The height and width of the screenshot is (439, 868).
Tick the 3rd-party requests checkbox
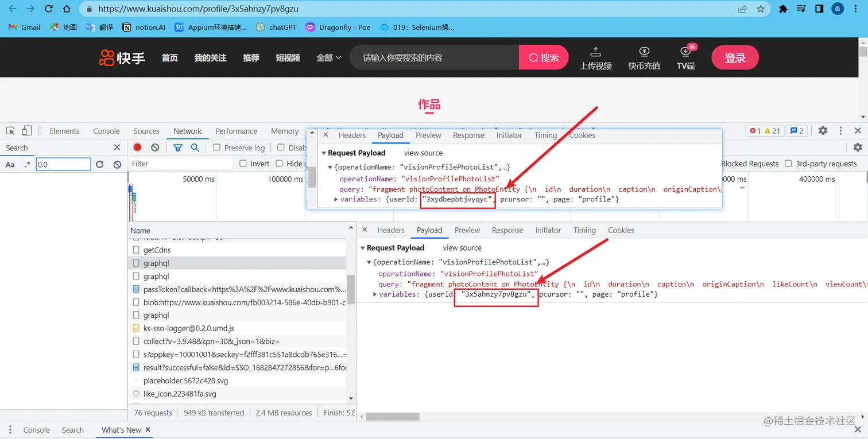click(788, 164)
